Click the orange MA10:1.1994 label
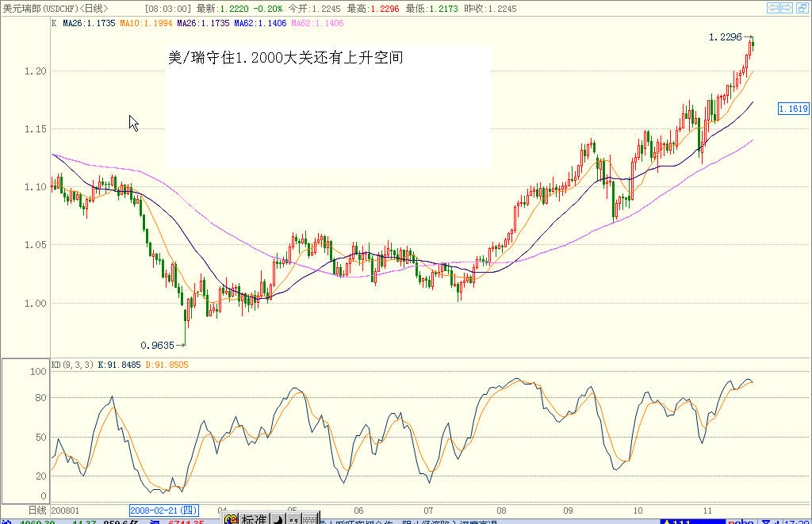The image size is (812, 524). [x=146, y=23]
